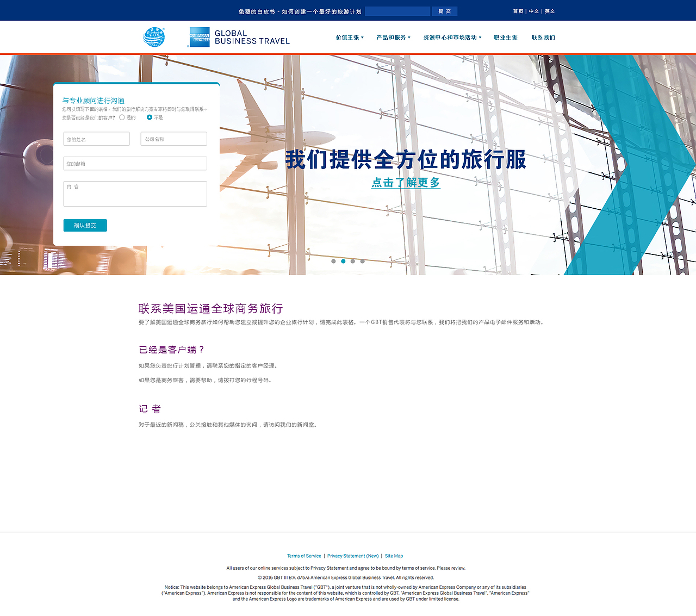Screen dimensions: 696x616
Task: Click the 与专业顾问进行沟通 form title
Action: [x=94, y=101]
